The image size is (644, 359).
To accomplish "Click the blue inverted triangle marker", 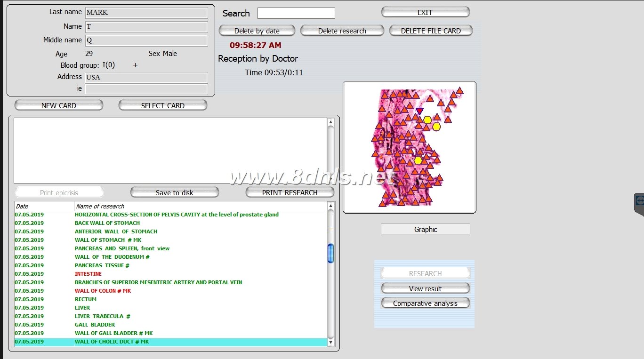I will coord(419,111).
